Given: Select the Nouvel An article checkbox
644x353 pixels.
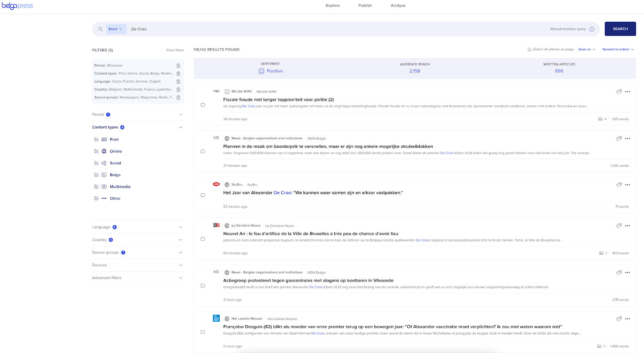Looking at the screenshot, I should coord(203,239).
